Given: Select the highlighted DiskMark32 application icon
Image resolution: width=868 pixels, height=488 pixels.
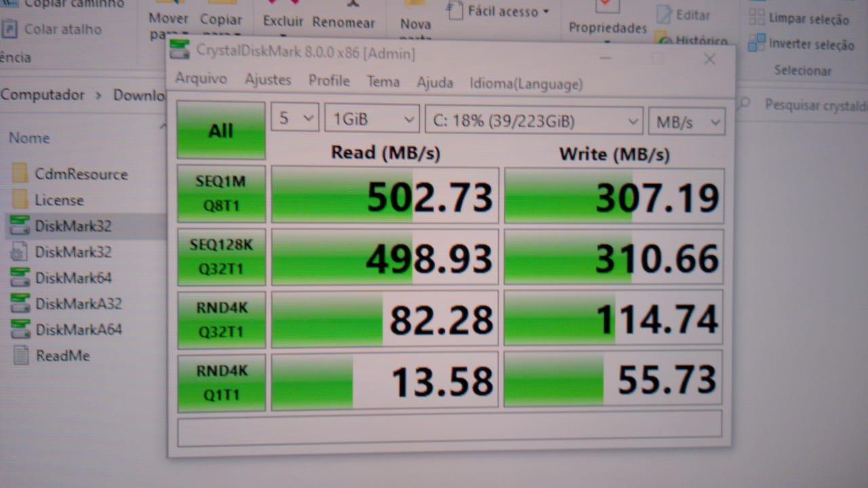Looking at the screenshot, I should 20,225.
